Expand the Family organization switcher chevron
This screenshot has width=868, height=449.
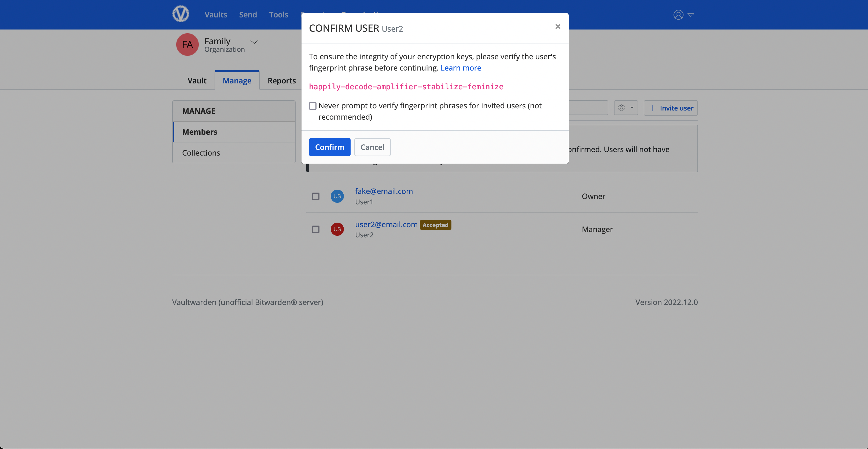tap(254, 42)
